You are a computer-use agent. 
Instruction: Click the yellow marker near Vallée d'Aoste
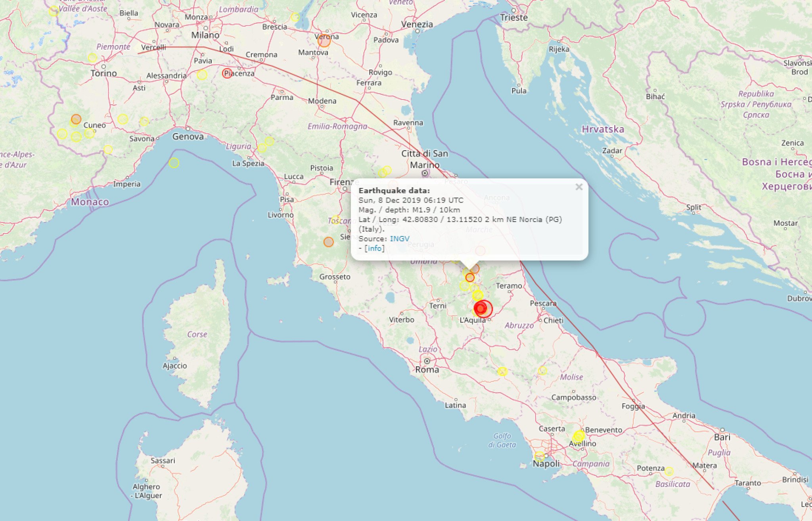click(54, 11)
